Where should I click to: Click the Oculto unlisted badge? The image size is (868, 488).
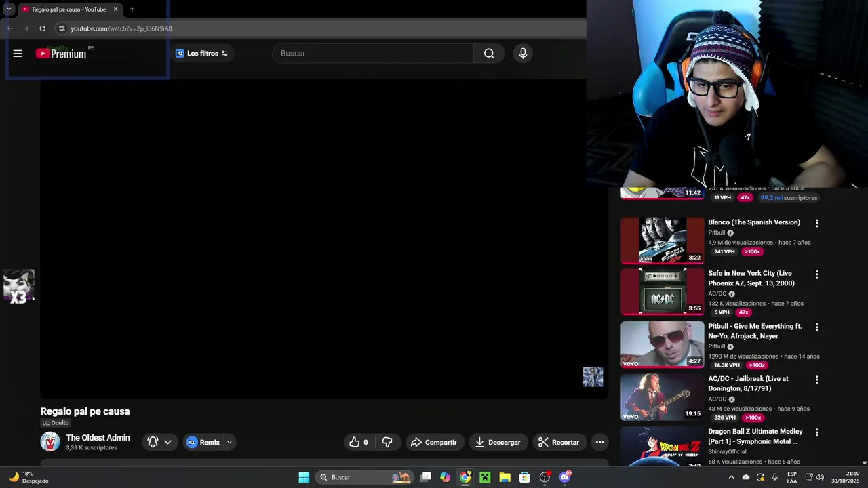pos(56,423)
